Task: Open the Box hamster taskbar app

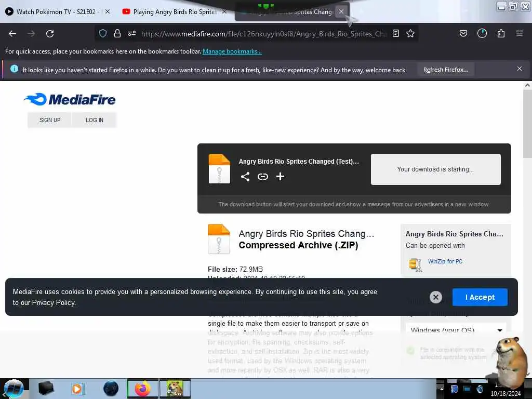Action: point(175,389)
